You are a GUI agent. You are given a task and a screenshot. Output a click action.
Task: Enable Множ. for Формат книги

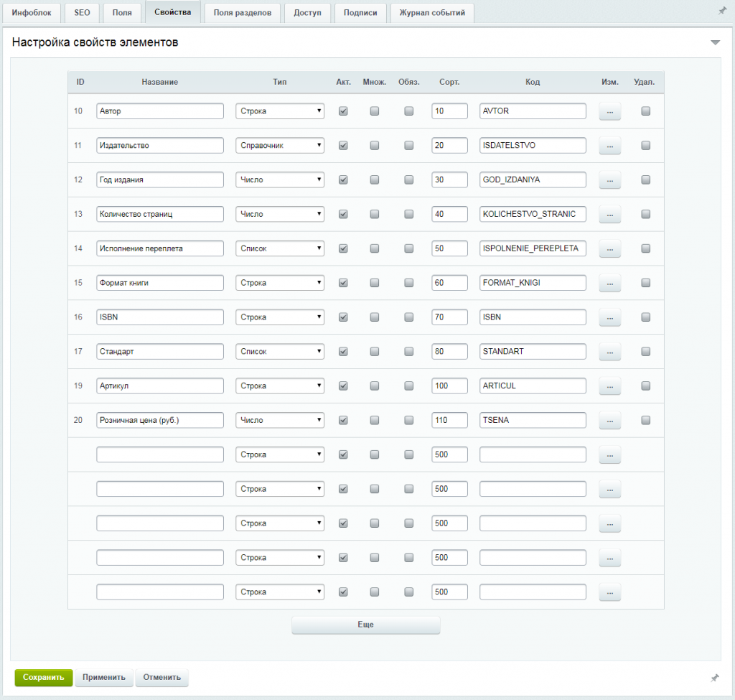[375, 283]
